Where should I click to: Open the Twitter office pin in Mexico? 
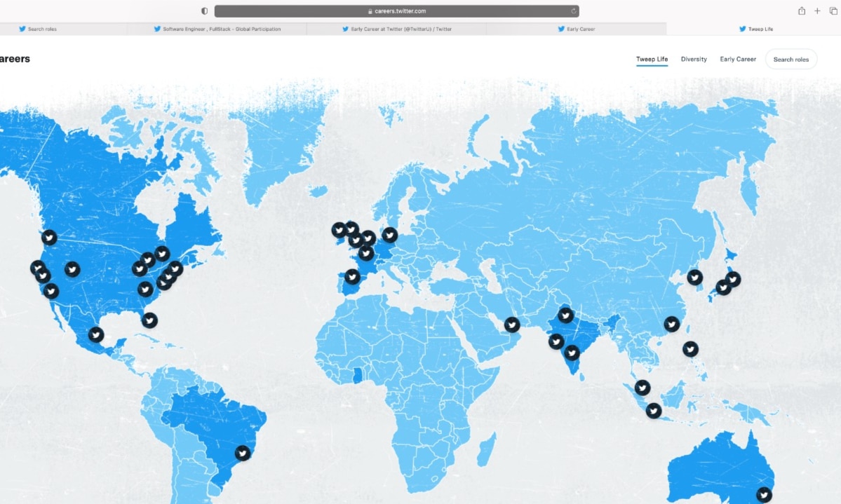point(96,335)
